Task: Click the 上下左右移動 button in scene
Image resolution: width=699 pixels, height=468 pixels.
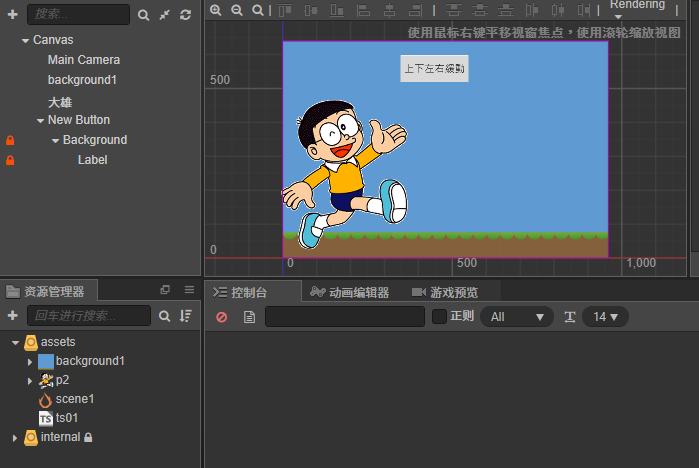Action: click(434, 68)
